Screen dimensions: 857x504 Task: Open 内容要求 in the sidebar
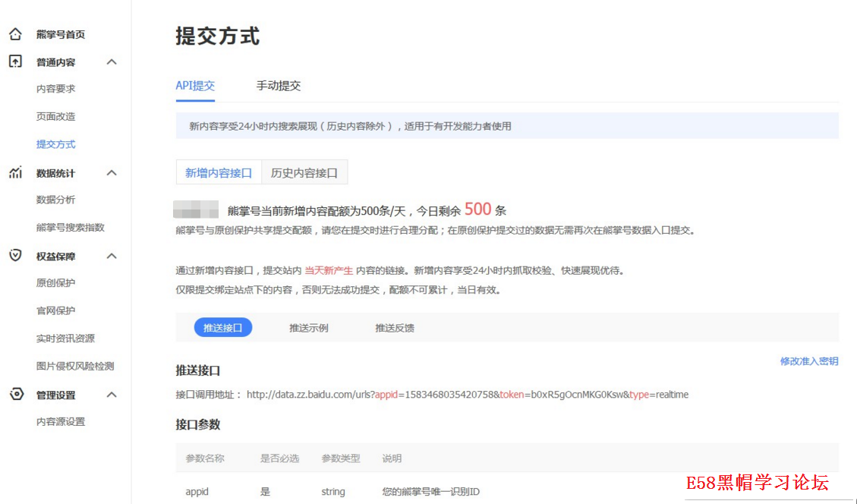coord(56,89)
